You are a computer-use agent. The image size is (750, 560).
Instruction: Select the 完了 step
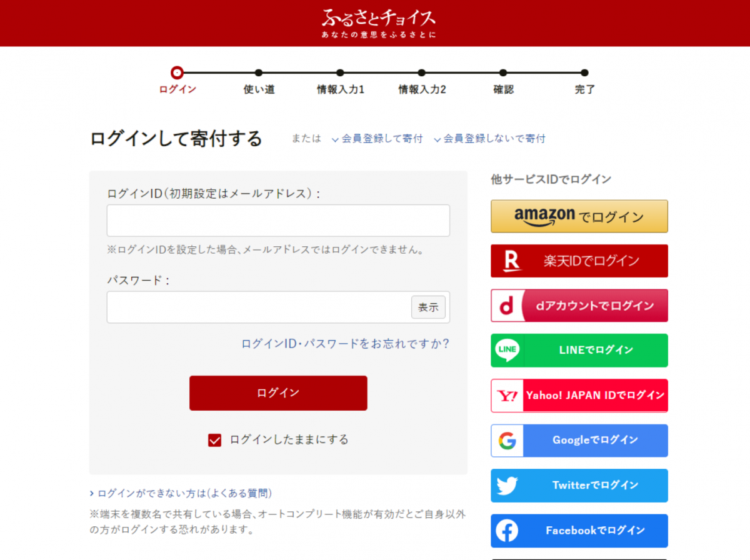584,81
